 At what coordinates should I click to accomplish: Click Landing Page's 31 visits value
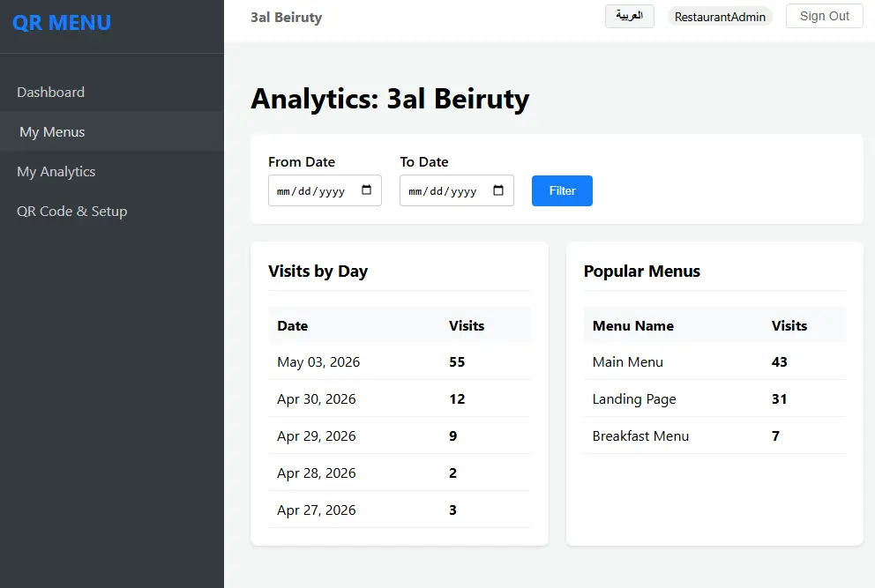780,398
